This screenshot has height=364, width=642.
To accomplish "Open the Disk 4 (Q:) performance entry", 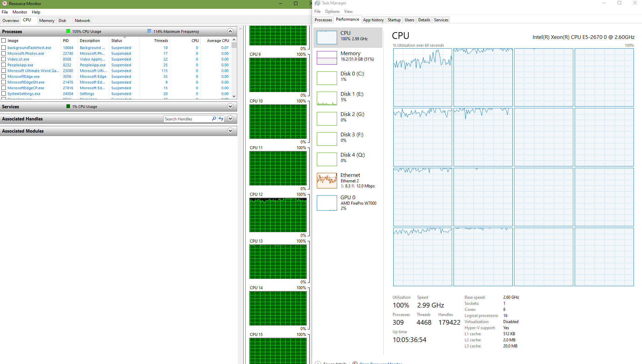I will click(348, 159).
